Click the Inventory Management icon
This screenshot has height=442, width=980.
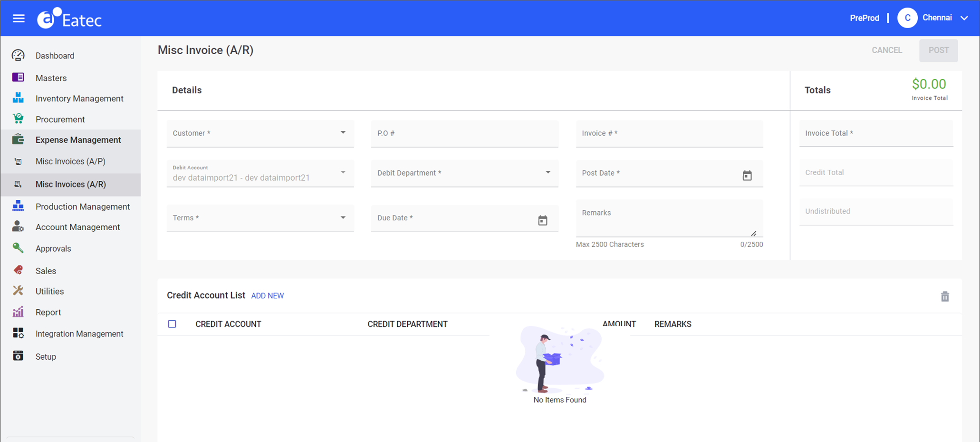tap(18, 98)
